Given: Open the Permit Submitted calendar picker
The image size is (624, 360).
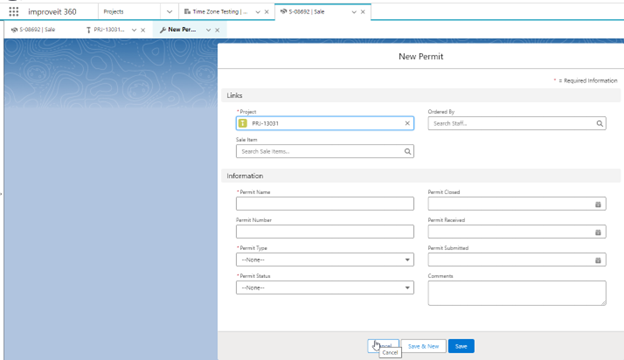Looking at the screenshot, I should pos(598,261).
